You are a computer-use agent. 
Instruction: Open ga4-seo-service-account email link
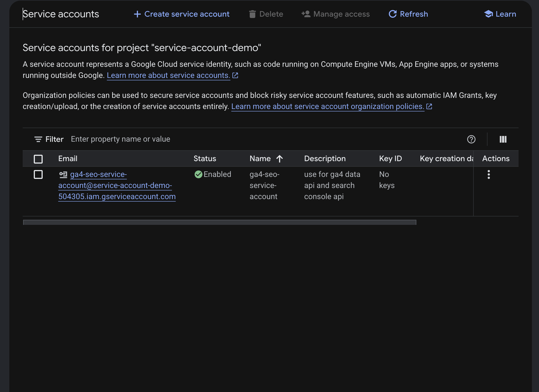point(117,185)
